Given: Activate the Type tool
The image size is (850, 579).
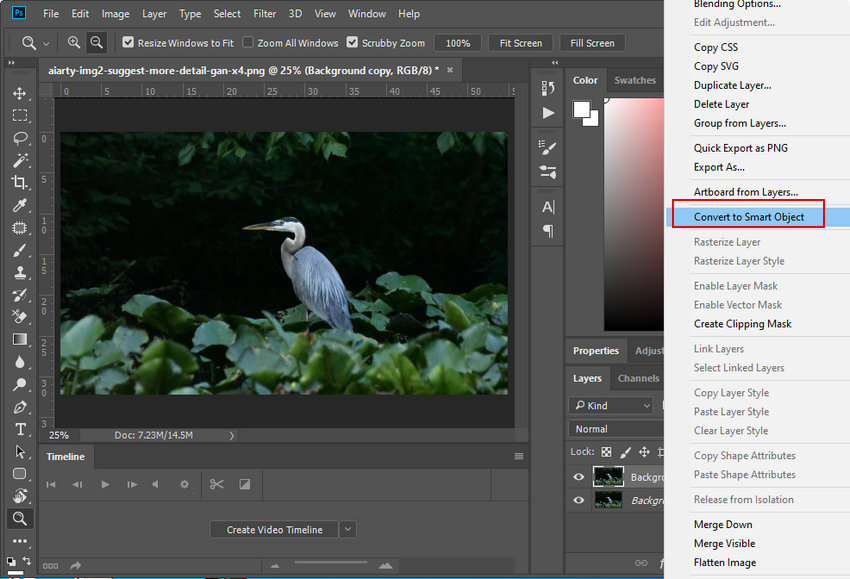Looking at the screenshot, I should (x=20, y=428).
